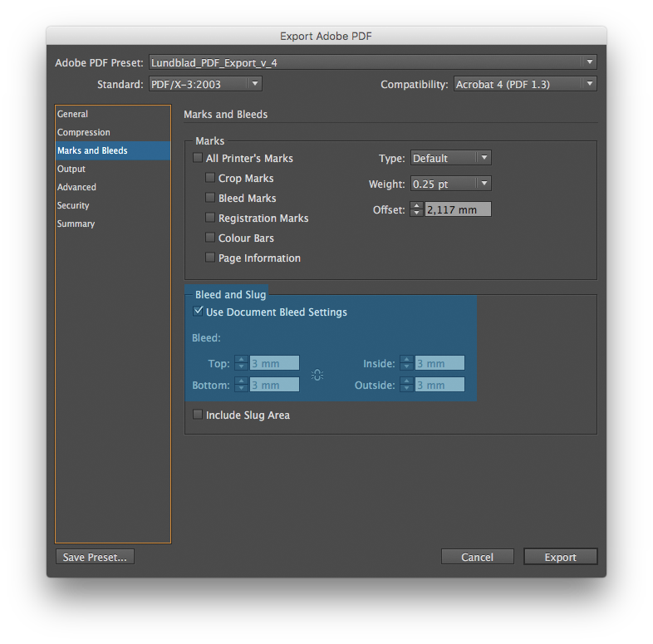The height and width of the screenshot is (644, 653).
Task: Click the Save Preset button
Action: click(95, 557)
